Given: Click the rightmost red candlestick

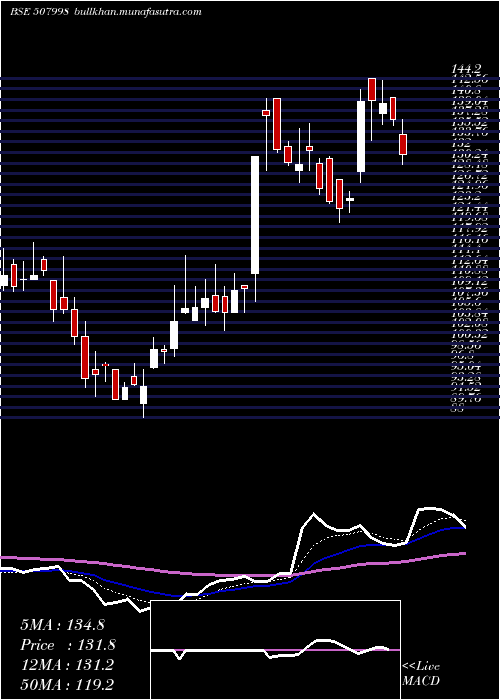Looking at the screenshot, I should pos(403,144).
